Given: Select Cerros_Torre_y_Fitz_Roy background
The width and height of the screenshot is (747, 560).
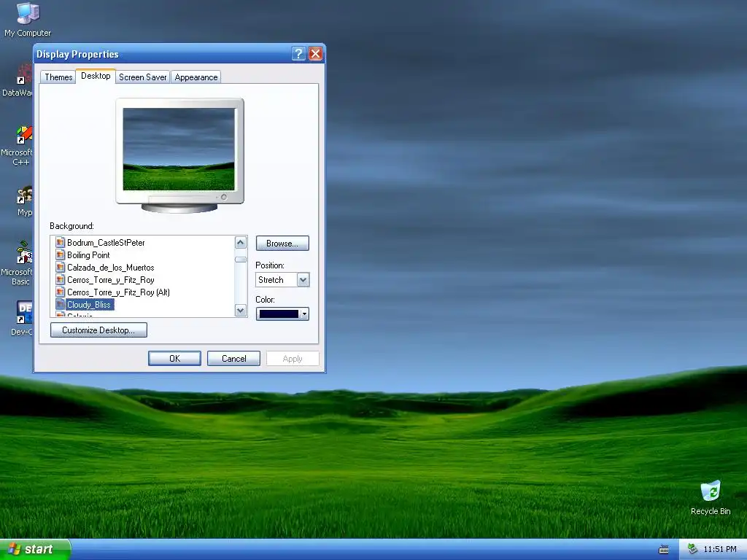Looking at the screenshot, I should (x=111, y=279).
